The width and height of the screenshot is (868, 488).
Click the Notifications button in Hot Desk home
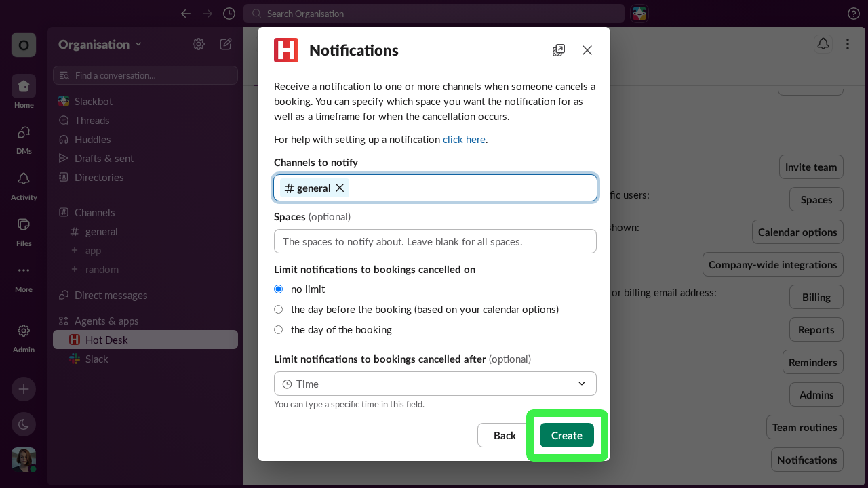tap(807, 460)
